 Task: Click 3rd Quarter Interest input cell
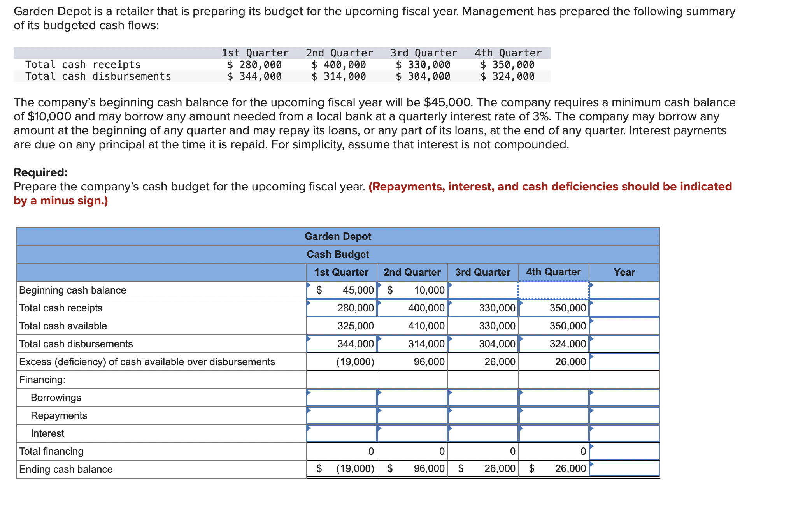coord(483,433)
